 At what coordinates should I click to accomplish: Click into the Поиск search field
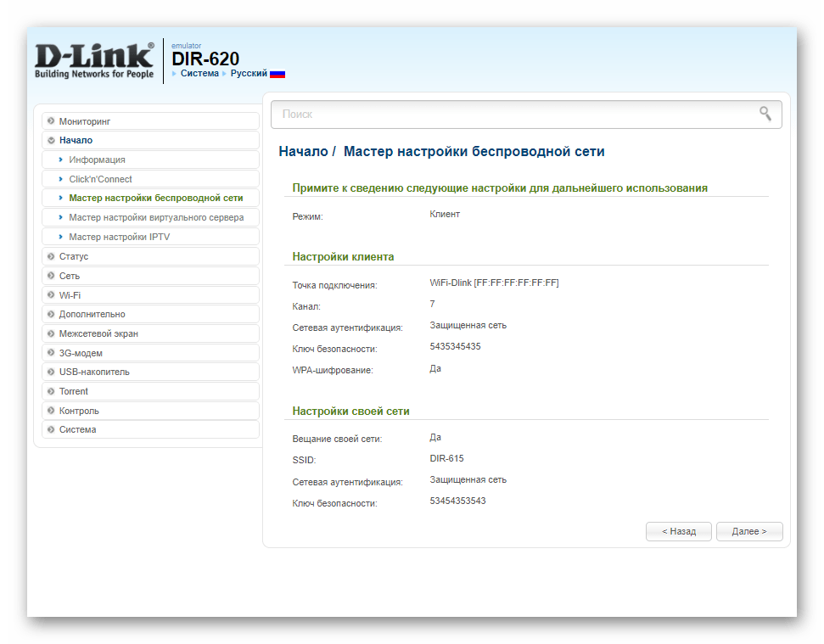coord(509,114)
